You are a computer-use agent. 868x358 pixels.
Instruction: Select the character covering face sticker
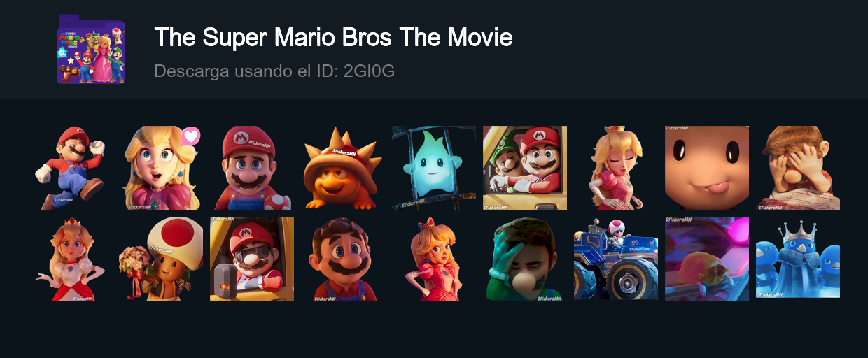click(798, 168)
